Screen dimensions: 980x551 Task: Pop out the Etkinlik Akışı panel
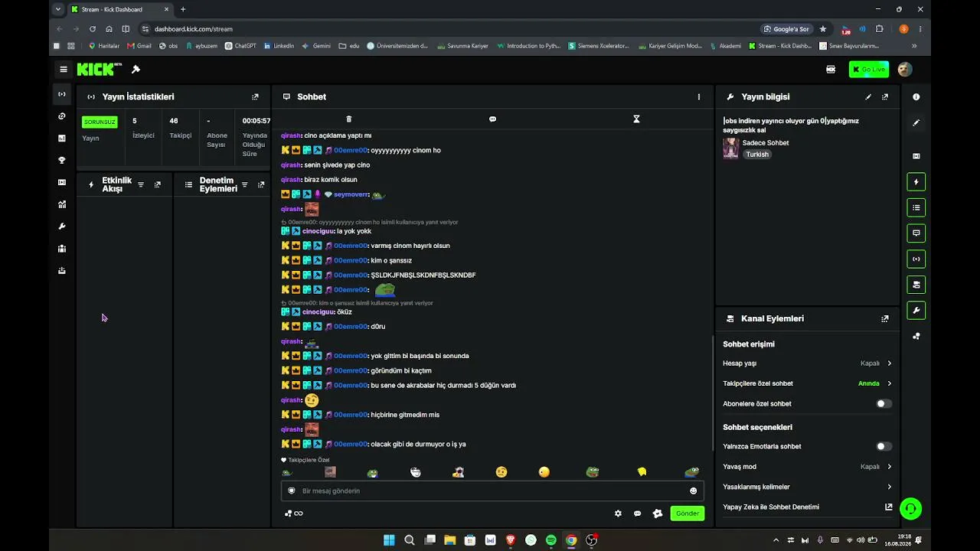coord(158,184)
